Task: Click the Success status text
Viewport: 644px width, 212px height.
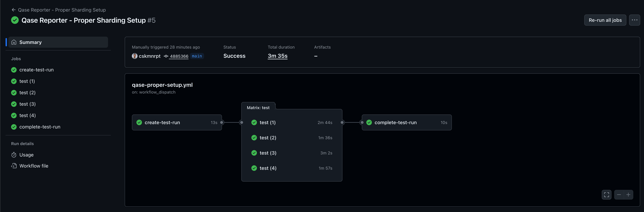Action: click(234, 56)
